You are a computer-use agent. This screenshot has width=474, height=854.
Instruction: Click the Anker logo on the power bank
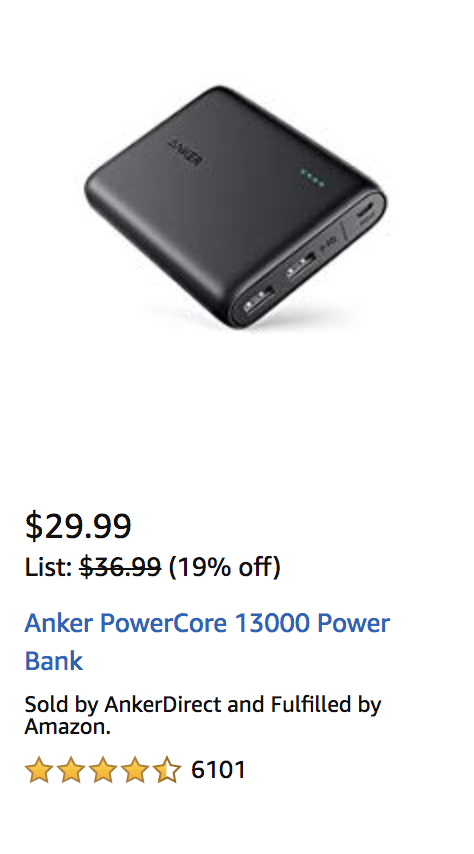tap(185, 150)
